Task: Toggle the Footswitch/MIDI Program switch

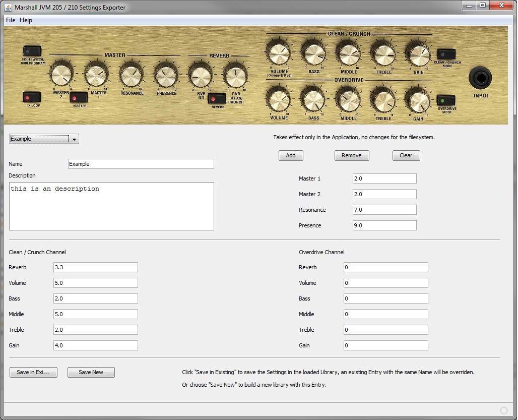Action: pyautogui.click(x=32, y=51)
